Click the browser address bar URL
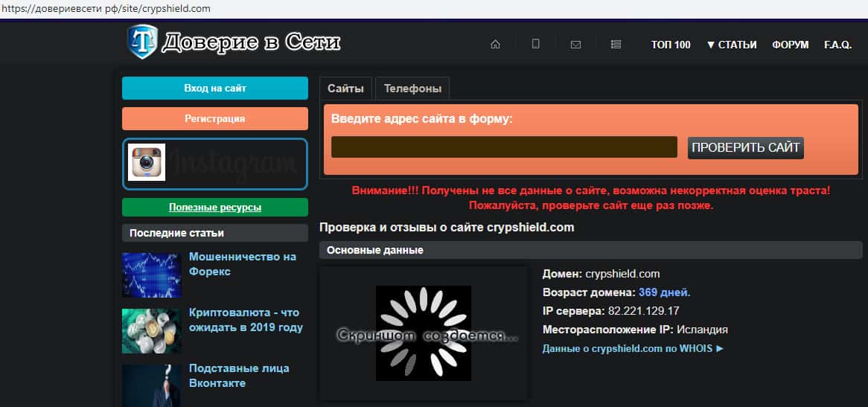This screenshot has width=868, height=407. click(x=106, y=9)
